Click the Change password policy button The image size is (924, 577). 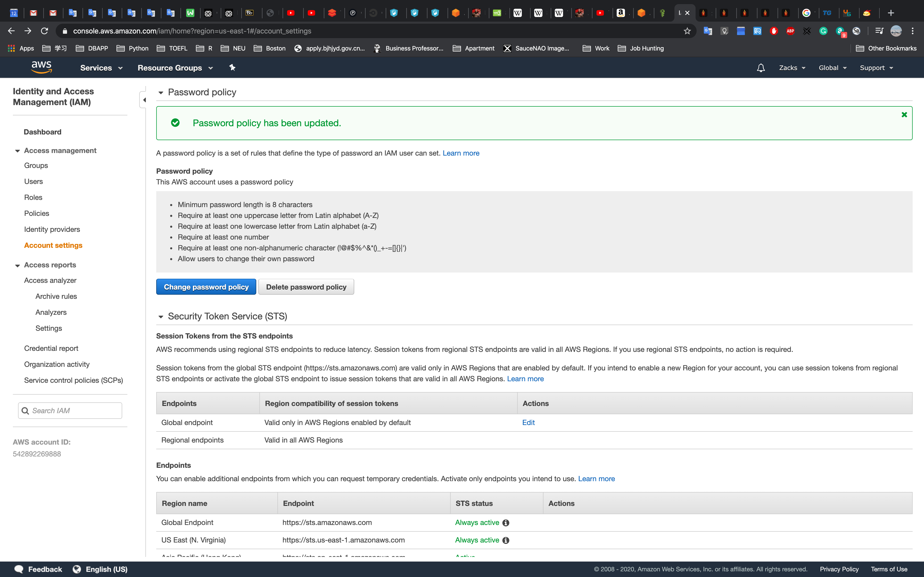tap(206, 287)
